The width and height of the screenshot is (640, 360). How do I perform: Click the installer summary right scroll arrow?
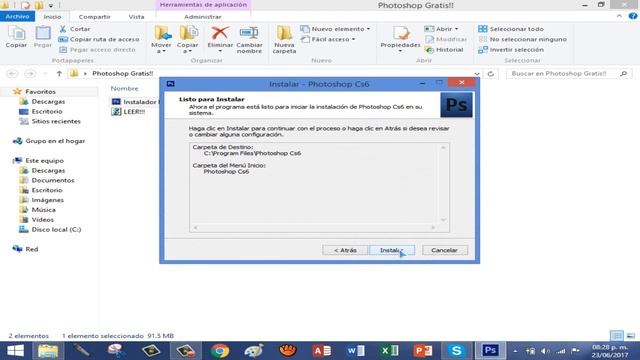point(433,227)
